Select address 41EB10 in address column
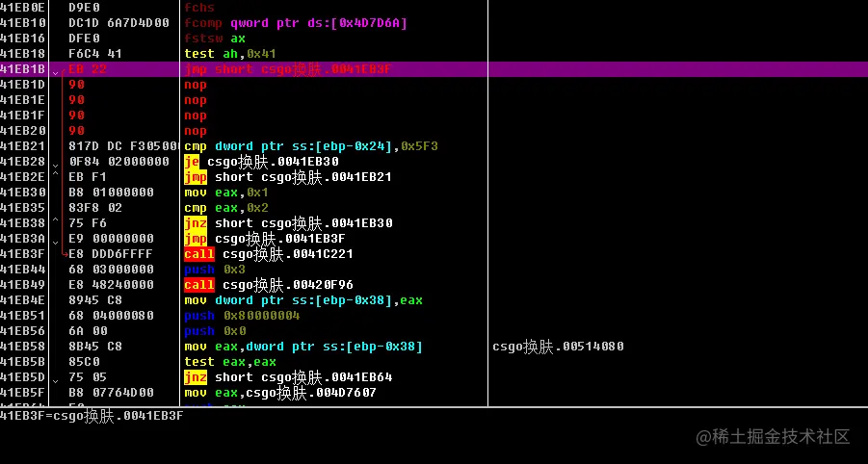This screenshot has height=464, width=868. click(x=23, y=23)
